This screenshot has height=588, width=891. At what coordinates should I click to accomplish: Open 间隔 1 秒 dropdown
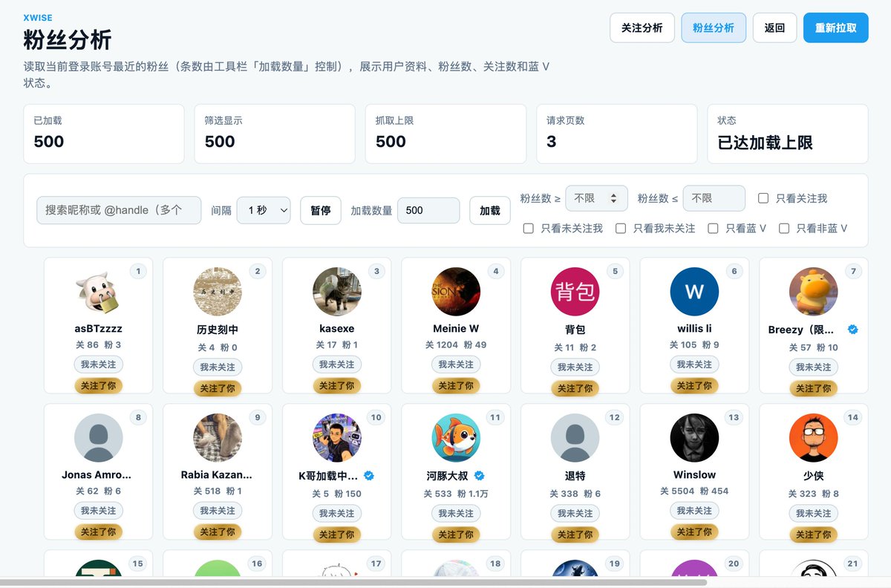pos(264,210)
